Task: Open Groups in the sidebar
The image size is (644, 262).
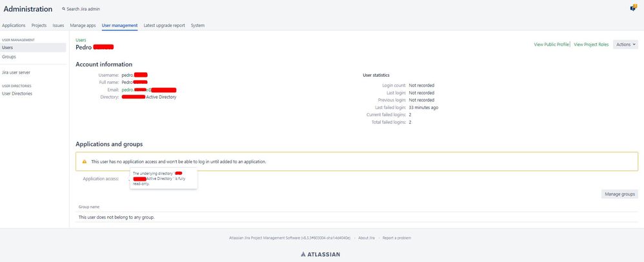Action: [x=9, y=57]
